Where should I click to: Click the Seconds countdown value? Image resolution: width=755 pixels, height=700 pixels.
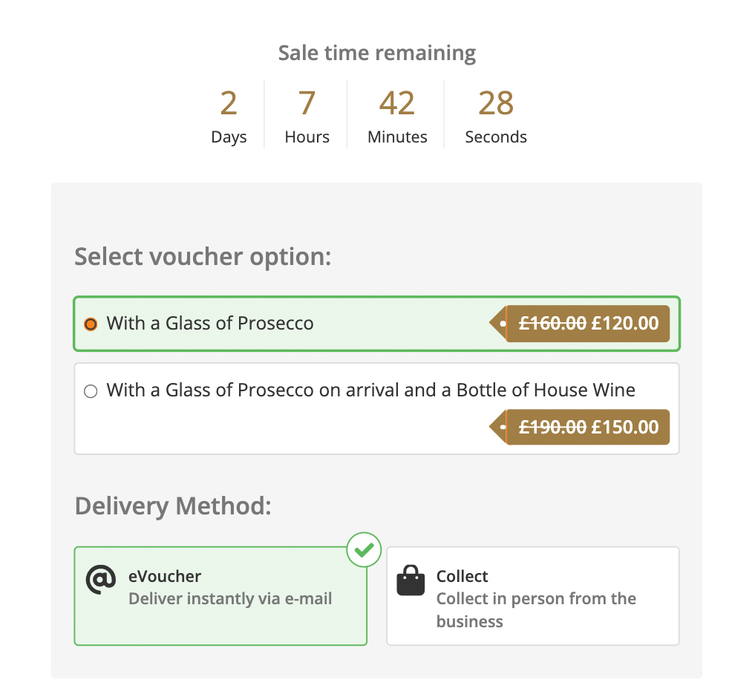(496, 103)
